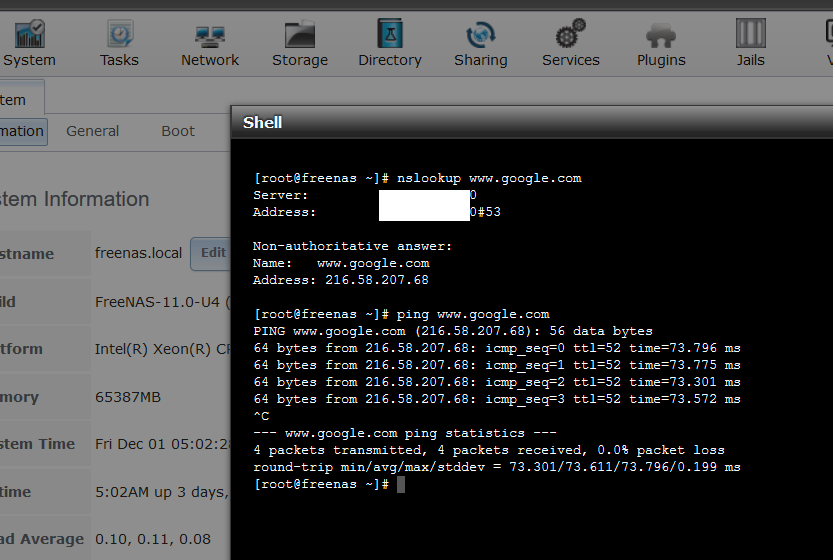Screen dimensions: 835x560
Task: Select the Information tab
Action: tap(22, 131)
